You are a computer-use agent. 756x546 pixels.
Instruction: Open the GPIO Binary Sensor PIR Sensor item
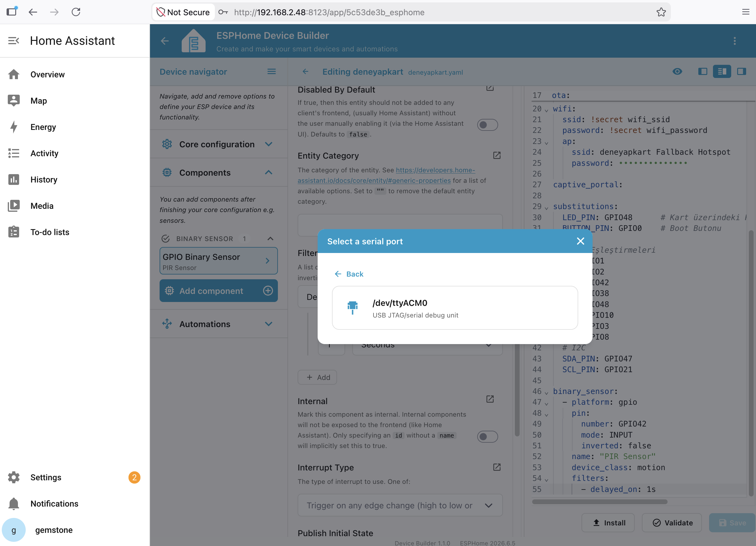pyautogui.click(x=219, y=261)
